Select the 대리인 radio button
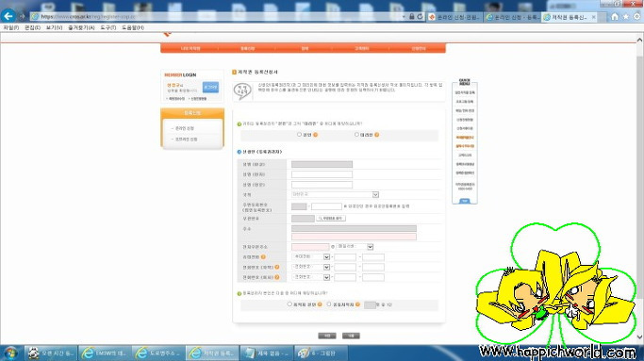 click(356, 134)
